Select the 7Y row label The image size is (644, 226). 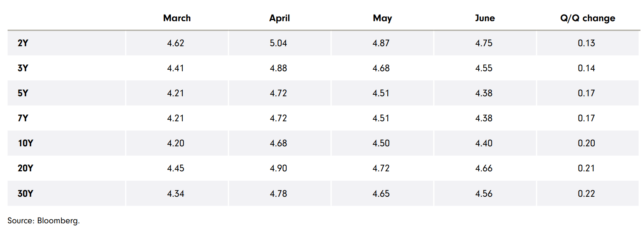pyautogui.click(x=23, y=118)
